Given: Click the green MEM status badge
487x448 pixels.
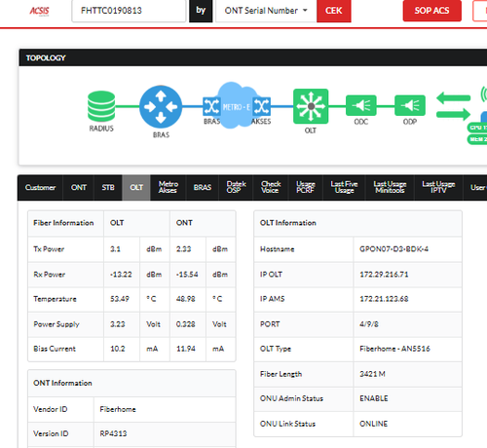Looking at the screenshot, I should 477,139.
